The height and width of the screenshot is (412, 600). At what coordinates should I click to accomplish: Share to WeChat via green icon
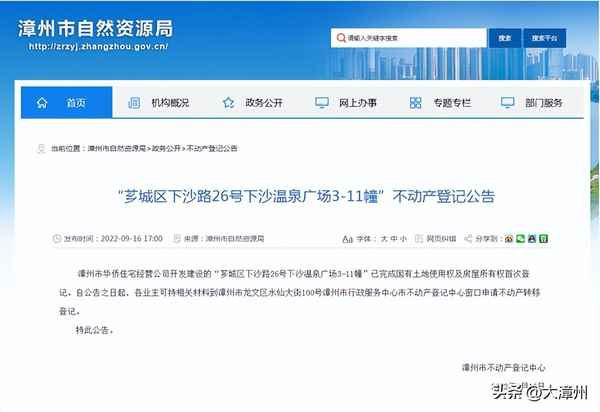pyautogui.click(x=520, y=239)
